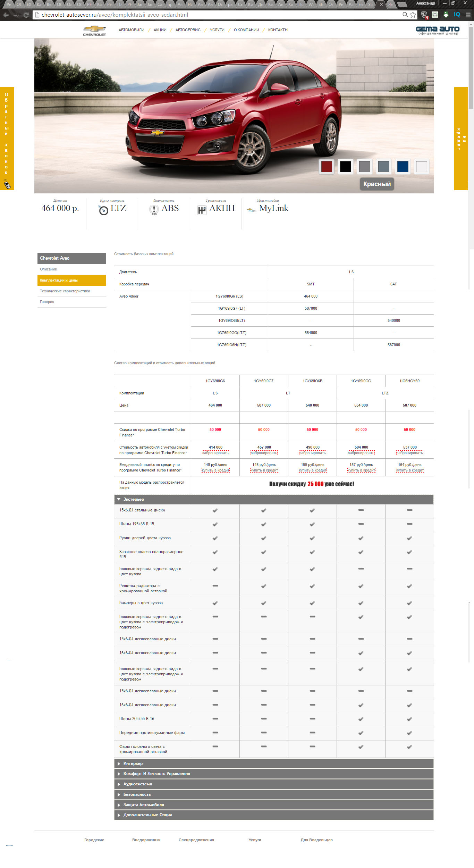The image size is (474, 868).
Task: Open the blue IQ extension icon
Action: pos(457,15)
